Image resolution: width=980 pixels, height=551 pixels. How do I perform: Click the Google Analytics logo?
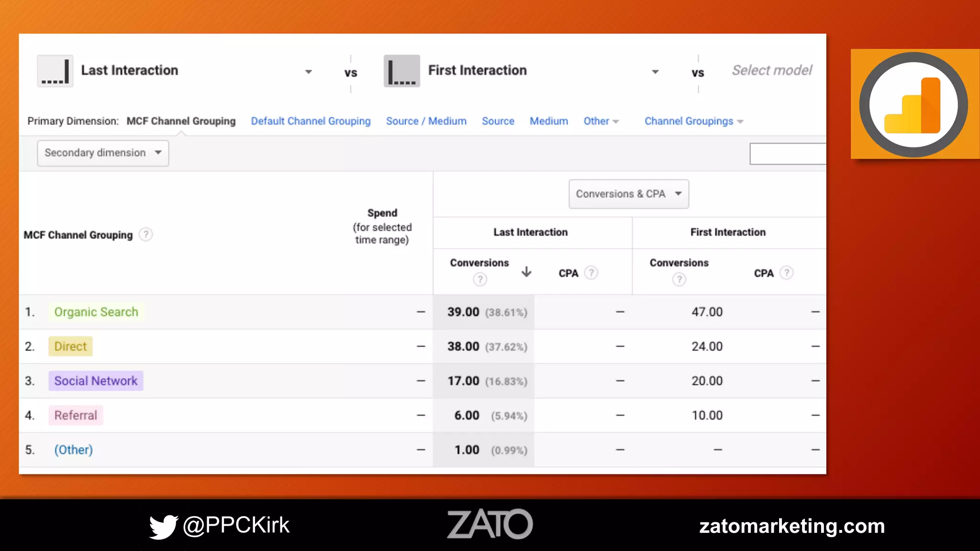pyautogui.click(x=913, y=104)
